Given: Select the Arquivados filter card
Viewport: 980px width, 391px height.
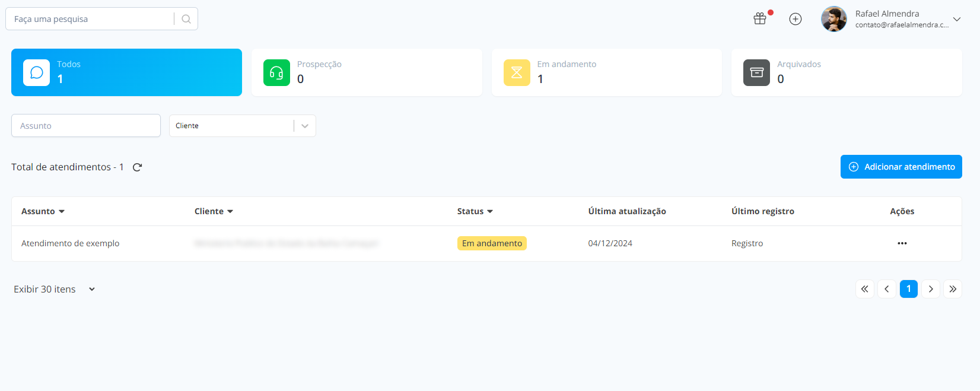Looking at the screenshot, I should click(847, 72).
